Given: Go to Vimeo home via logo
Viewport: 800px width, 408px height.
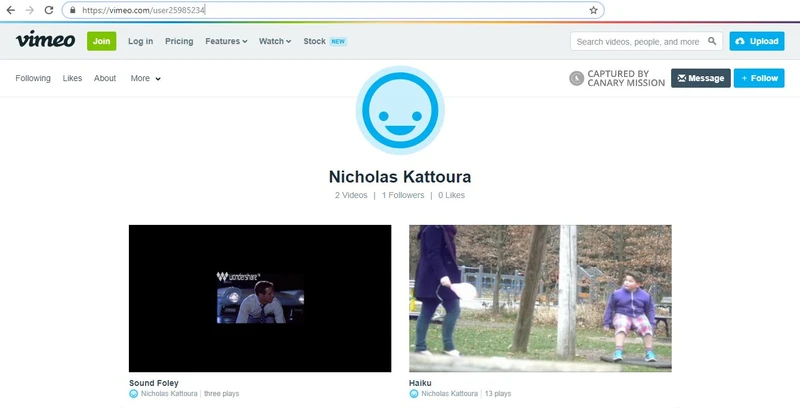Looking at the screenshot, I should [x=45, y=40].
